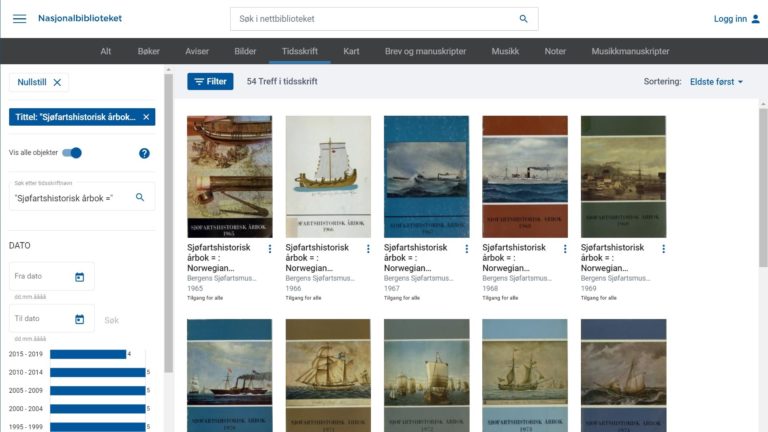Click the search magnifier in top search bar
Screen dimensions: 768x432
click(523, 19)
